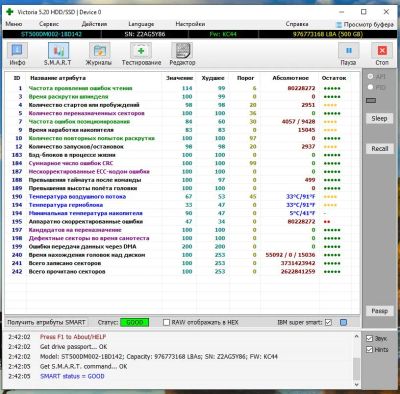Select the API radio button
The image size is (400, 394).
[370, 77]
